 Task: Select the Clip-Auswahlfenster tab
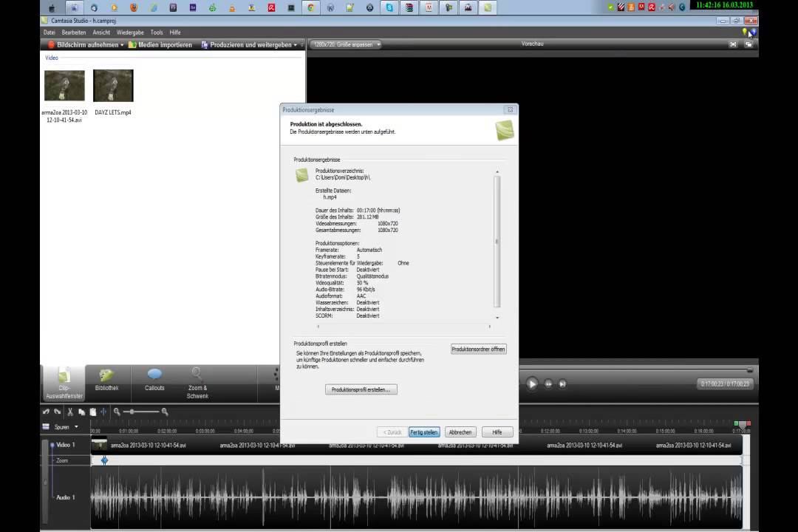coord(64,383)
